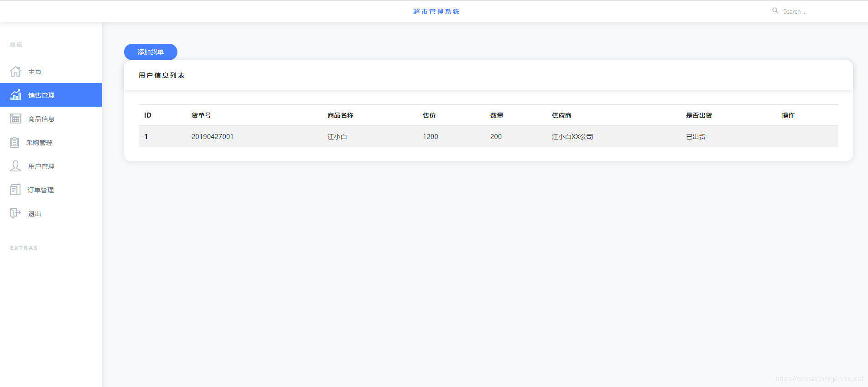Click the 面板 sidebar heading
The image size is (868, 387).
[x=16, y=44]
